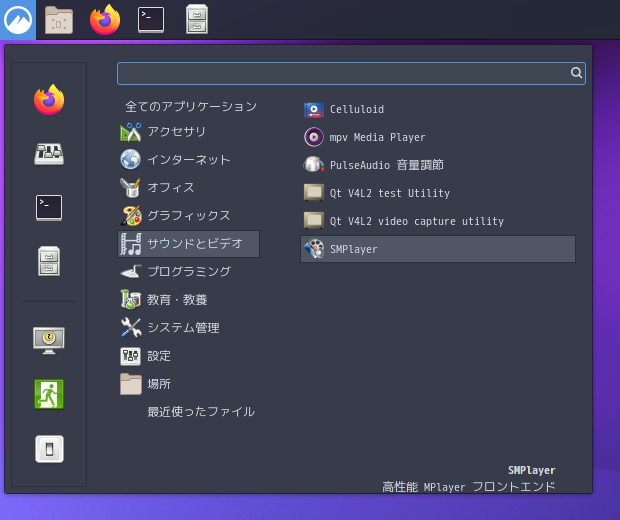The width and height of the screenshot is (620, 520).
Task: Click the power switch shutdown icon
Action: tap(49, 449)
